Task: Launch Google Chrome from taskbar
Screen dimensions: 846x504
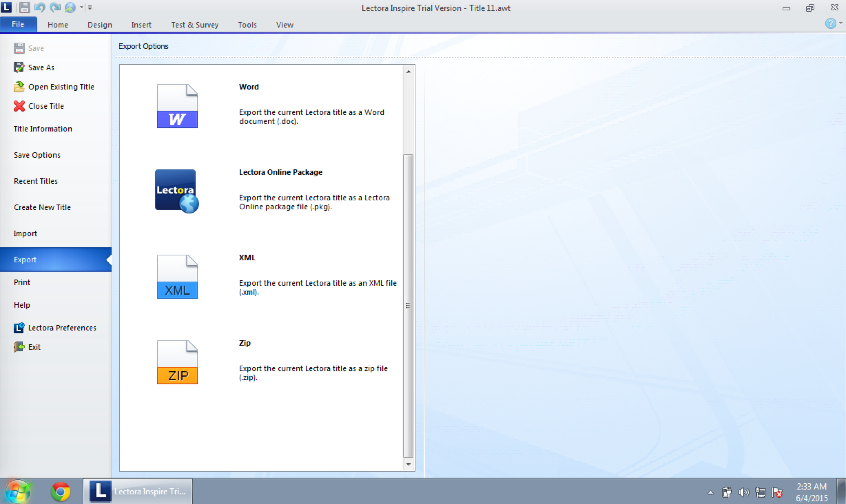Action: pyautogui.click(x=60, y=491)
